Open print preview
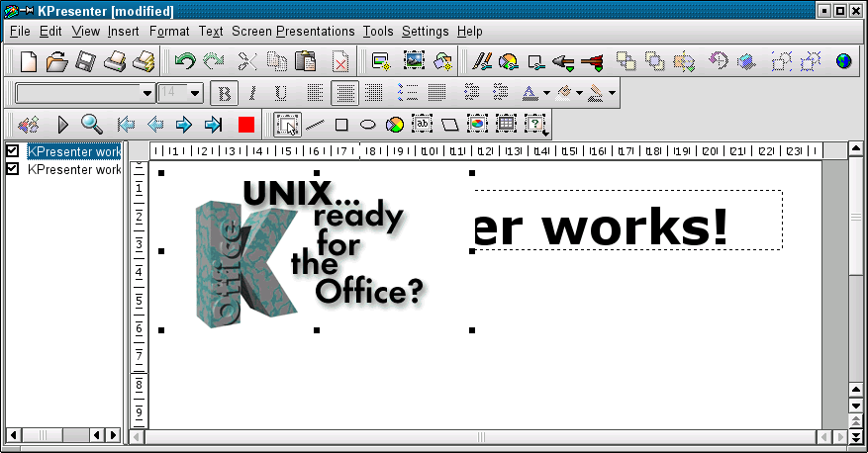Image resolution: width=868 pixels, height=453 pixels. click(144, 61)
